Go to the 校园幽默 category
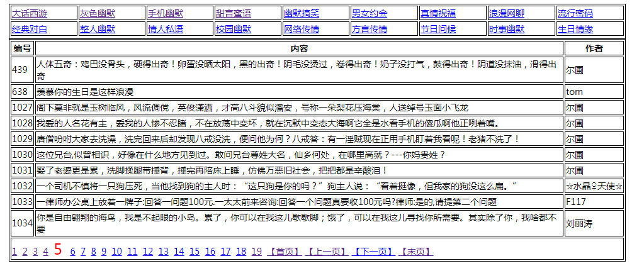The height and width of the screenshot is (266, 644). (233, 28)
